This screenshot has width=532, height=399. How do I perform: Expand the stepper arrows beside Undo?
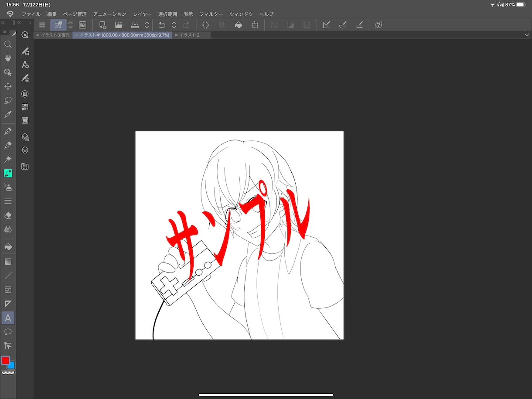174,25
